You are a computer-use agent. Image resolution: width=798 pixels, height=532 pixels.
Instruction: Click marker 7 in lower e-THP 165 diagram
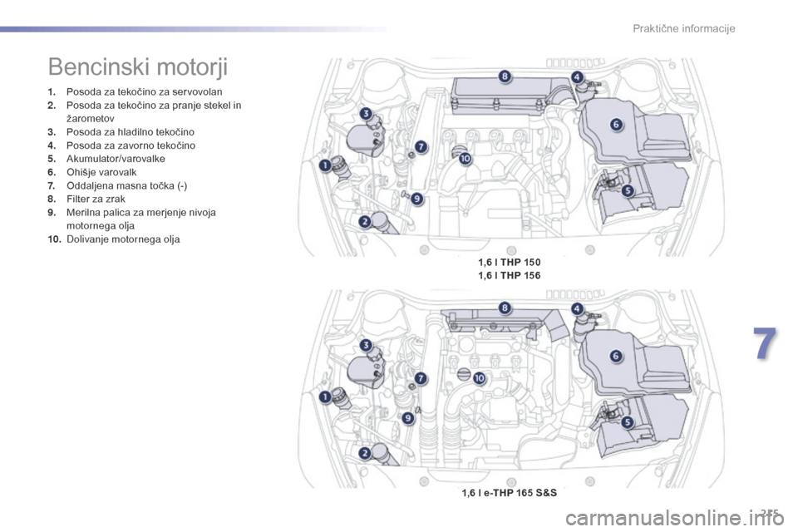tap(421, 378)
